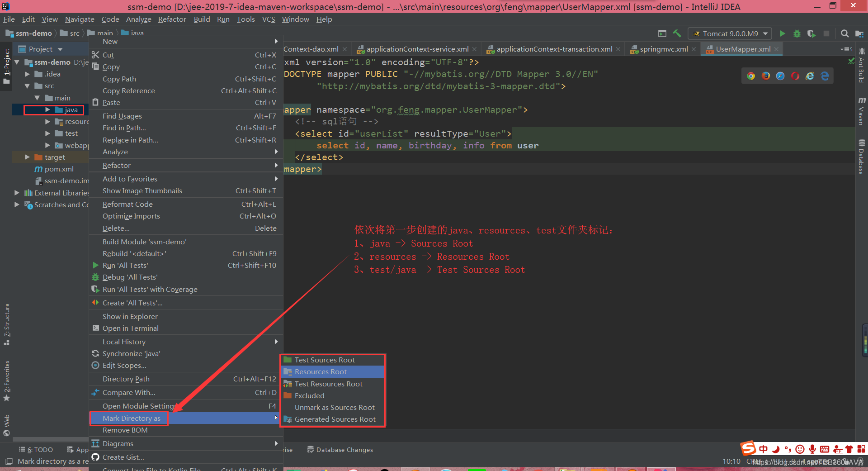Click the Run green play icon
Image resolution: width=868 pixels, height=471 pixels.
click(782, 33)
